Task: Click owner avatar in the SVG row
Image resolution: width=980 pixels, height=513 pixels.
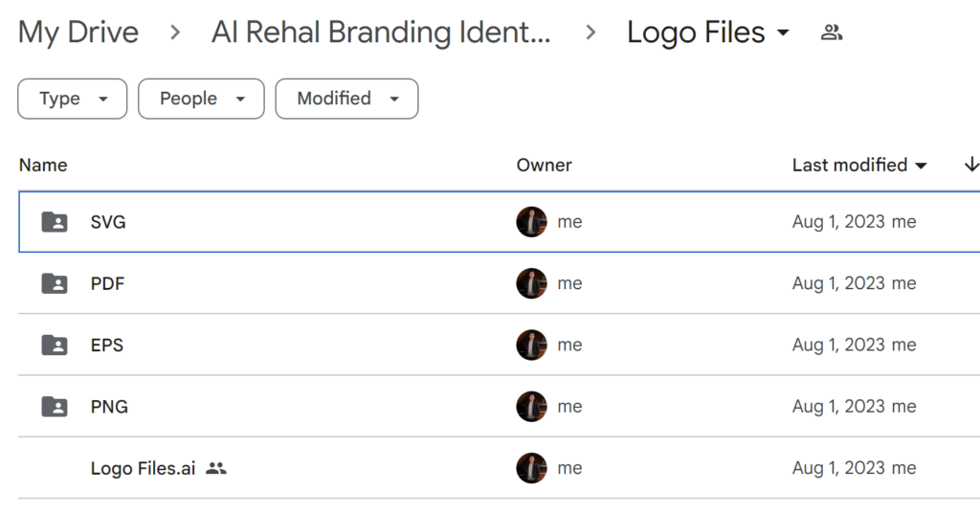Action: (532, 222)
